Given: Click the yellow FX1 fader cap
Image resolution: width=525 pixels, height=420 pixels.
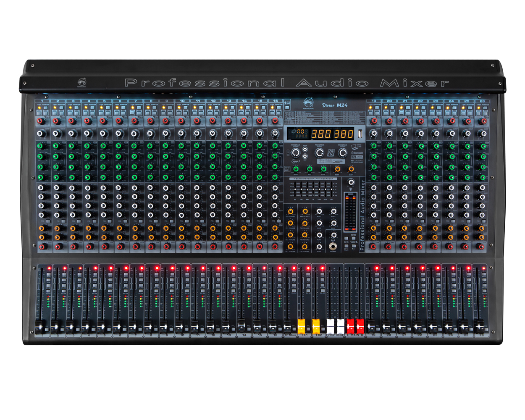Looking at the screenshot, I should (302, 325).
